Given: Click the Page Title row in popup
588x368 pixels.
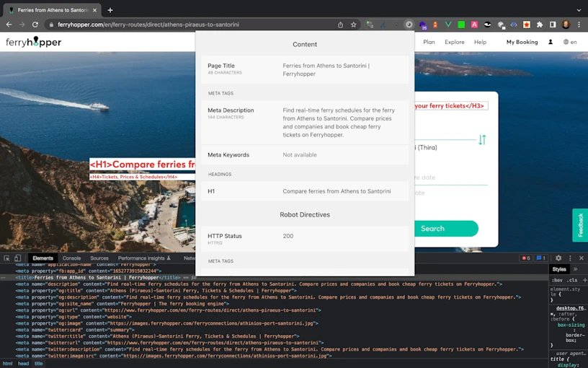Looking at the screenshot, I should [x=305, y=69].
